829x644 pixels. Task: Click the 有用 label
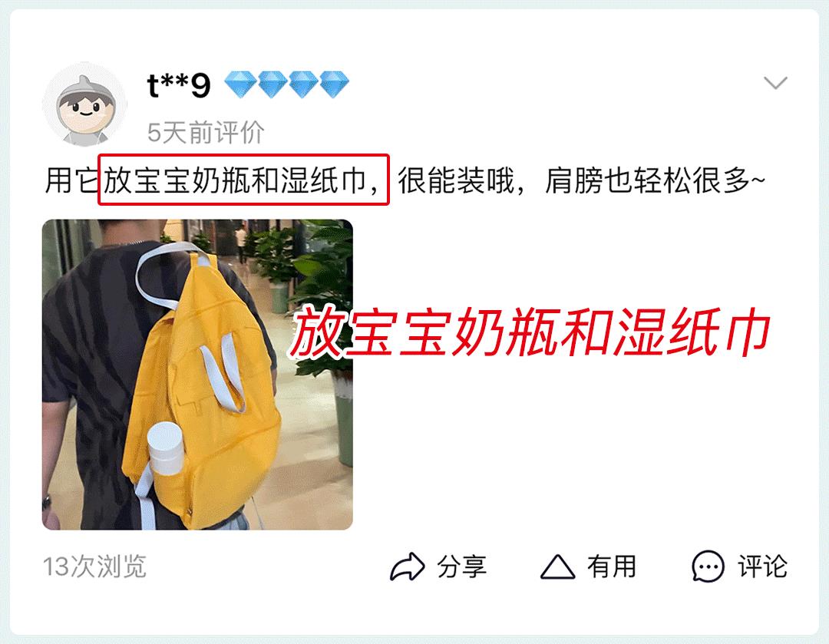[612, 566]
